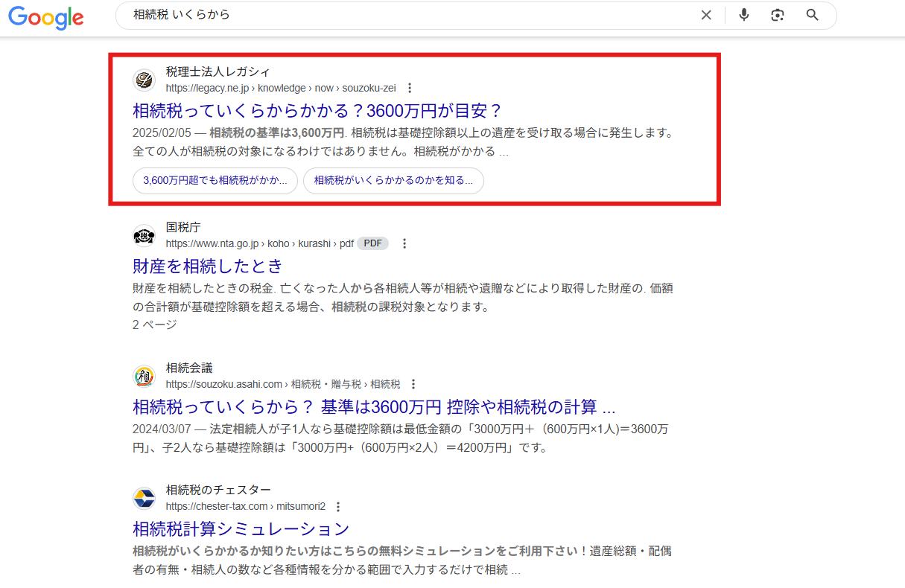This screenshot has height=588, width=905.
Task: Click the www.nta.go.jp breadcrumb URL
Action: (260, 243)
